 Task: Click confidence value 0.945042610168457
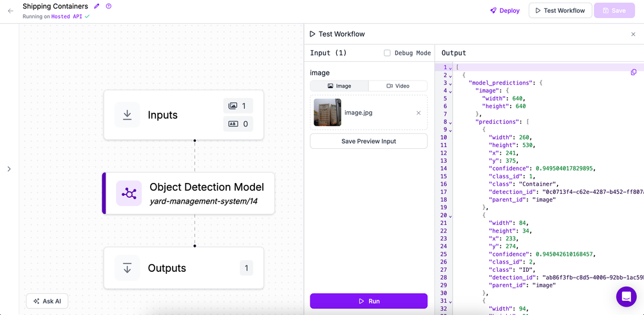point(565,254)
